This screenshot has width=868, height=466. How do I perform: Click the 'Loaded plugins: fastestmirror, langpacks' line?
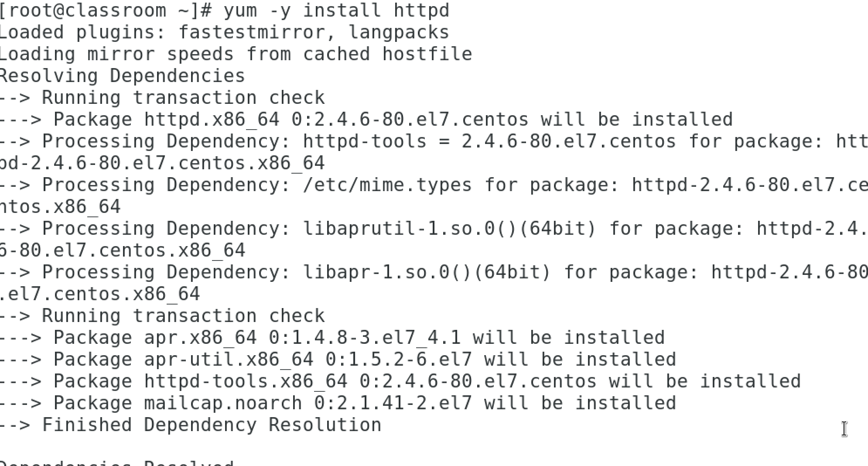(x=225, y=33)
